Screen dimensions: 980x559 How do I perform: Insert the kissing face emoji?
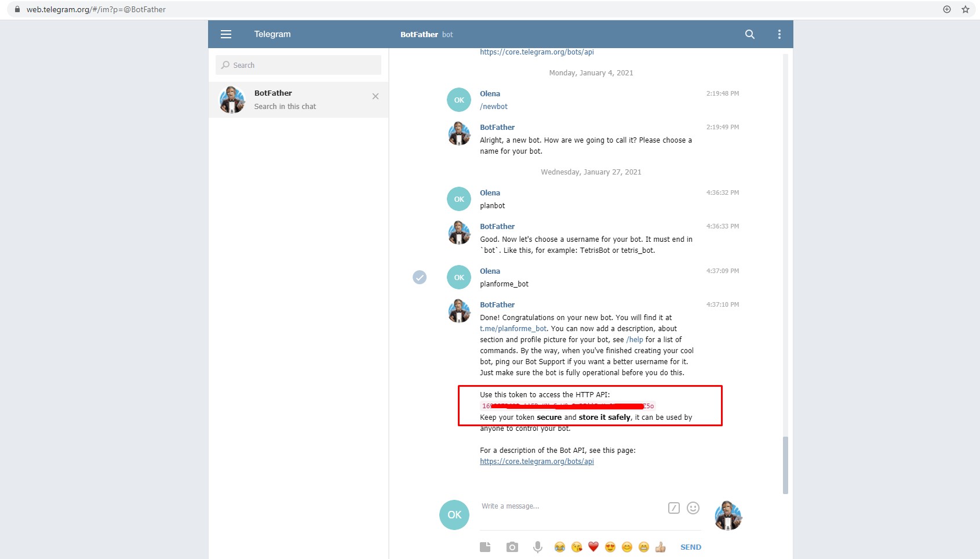[576, 547]
